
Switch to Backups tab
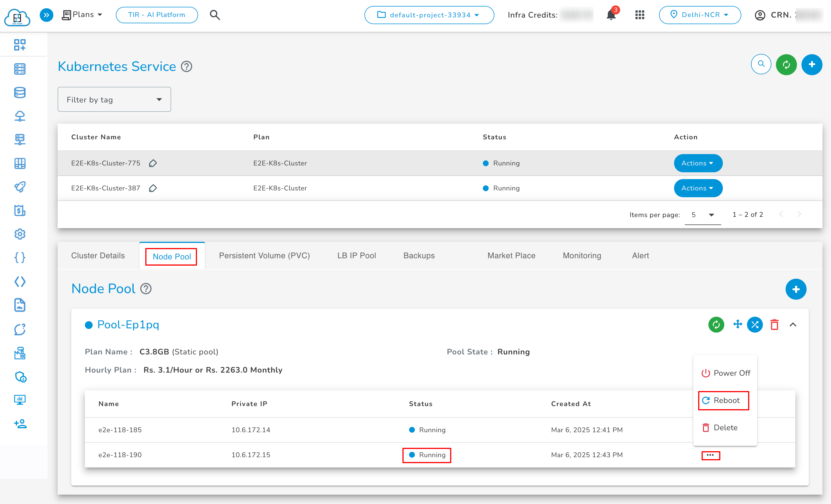[x=419, y=255]
